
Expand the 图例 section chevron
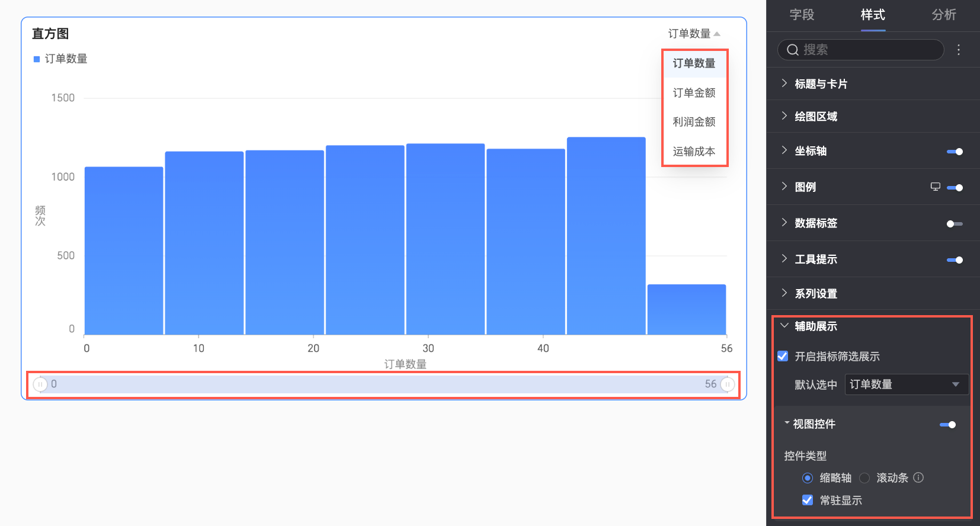pyautogui.click(x=784, y=186)
